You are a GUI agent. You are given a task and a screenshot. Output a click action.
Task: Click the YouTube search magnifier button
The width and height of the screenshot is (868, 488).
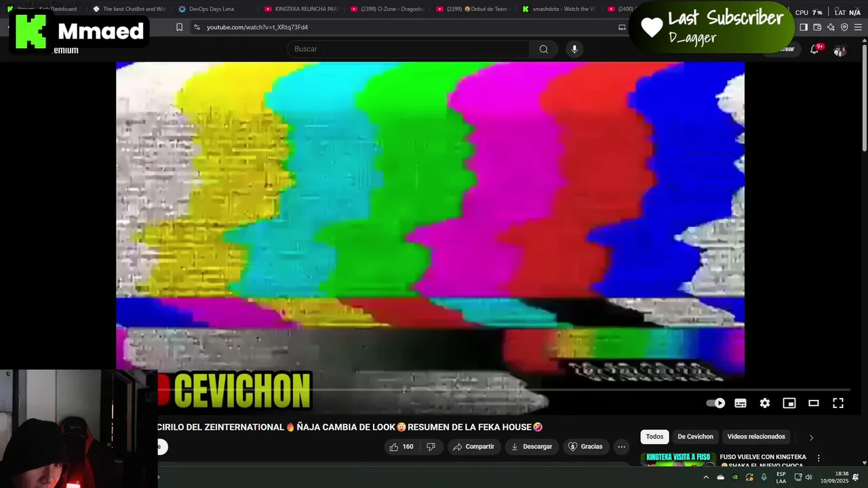(544, 49)
